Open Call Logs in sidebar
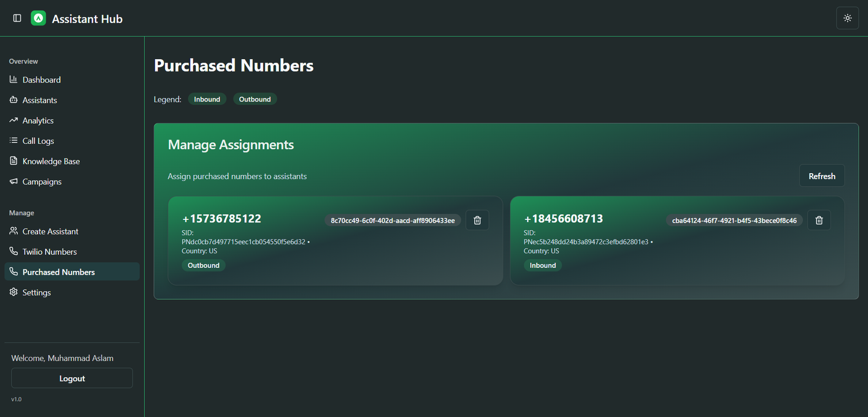 38,141
